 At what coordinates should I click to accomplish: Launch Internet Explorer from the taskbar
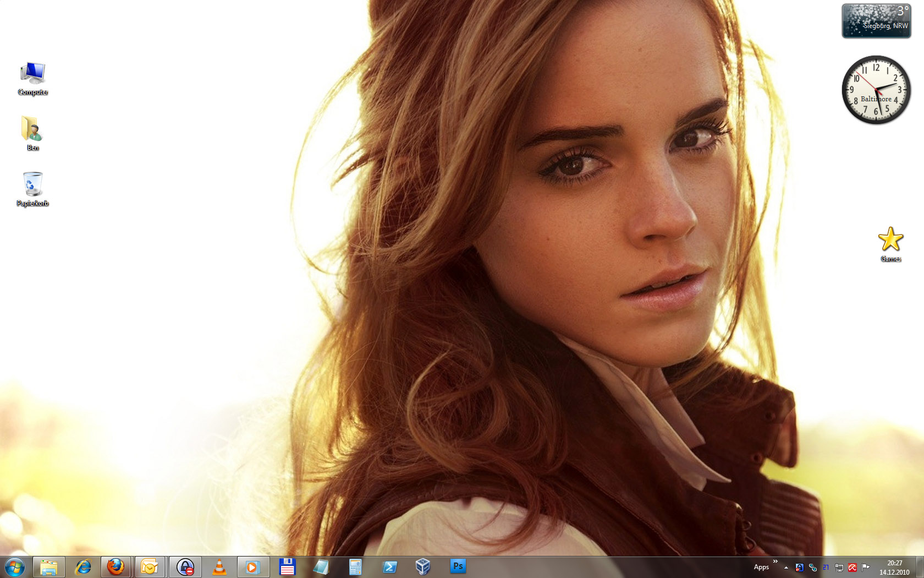82,567
